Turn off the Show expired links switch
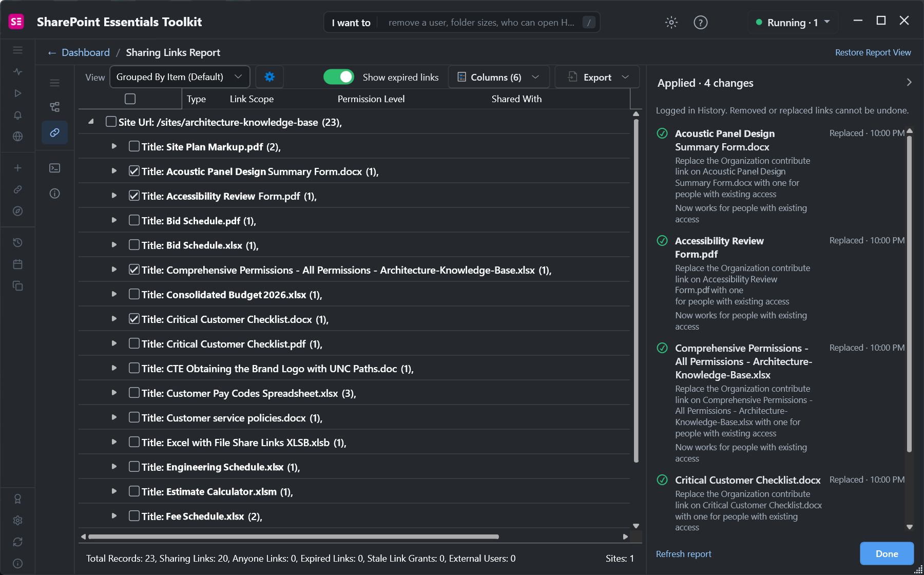 pyautogui.click(x=339, y=77)
